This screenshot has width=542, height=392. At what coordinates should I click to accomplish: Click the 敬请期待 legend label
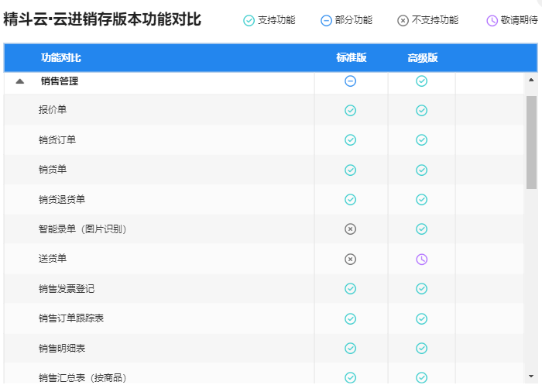520,20
